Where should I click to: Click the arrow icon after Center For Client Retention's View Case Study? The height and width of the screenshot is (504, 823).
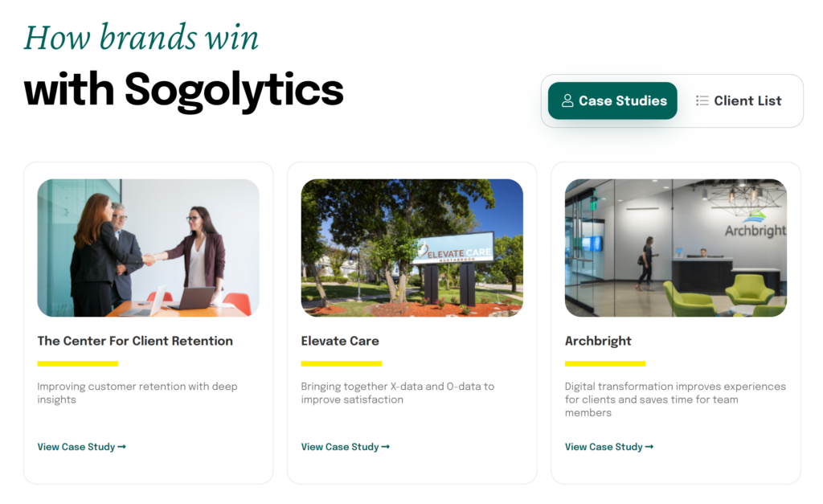(x=121, y=447)
